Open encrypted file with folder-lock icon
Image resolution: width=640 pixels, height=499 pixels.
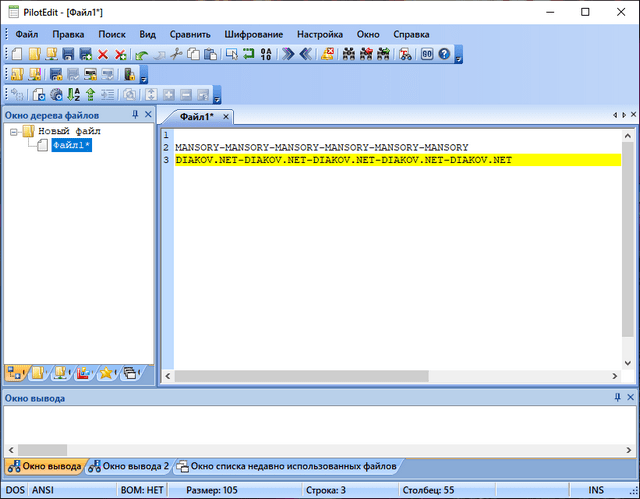click(17, 74)
